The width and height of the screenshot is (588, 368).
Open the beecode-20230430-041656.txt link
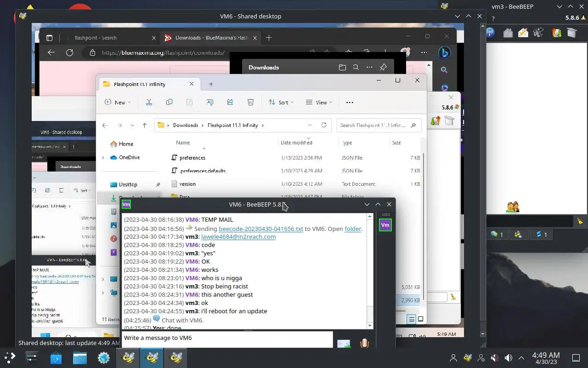pyautogui.click(x=261, y=229)
